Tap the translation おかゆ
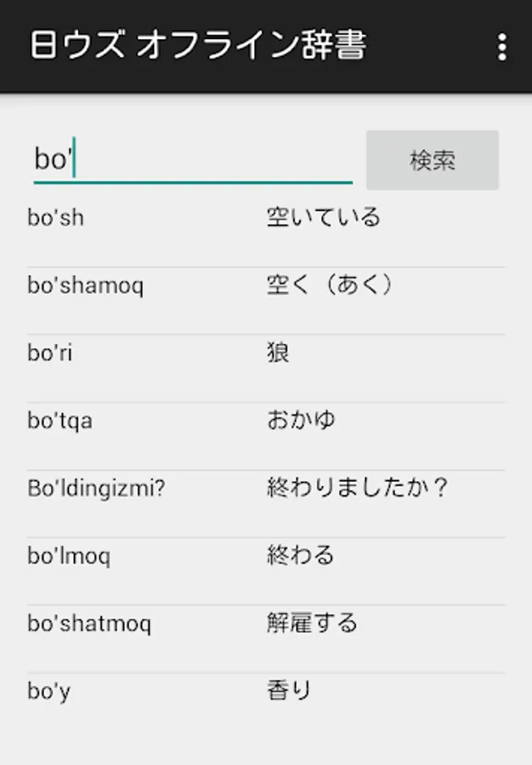The image size is (532, 765). 301,420
